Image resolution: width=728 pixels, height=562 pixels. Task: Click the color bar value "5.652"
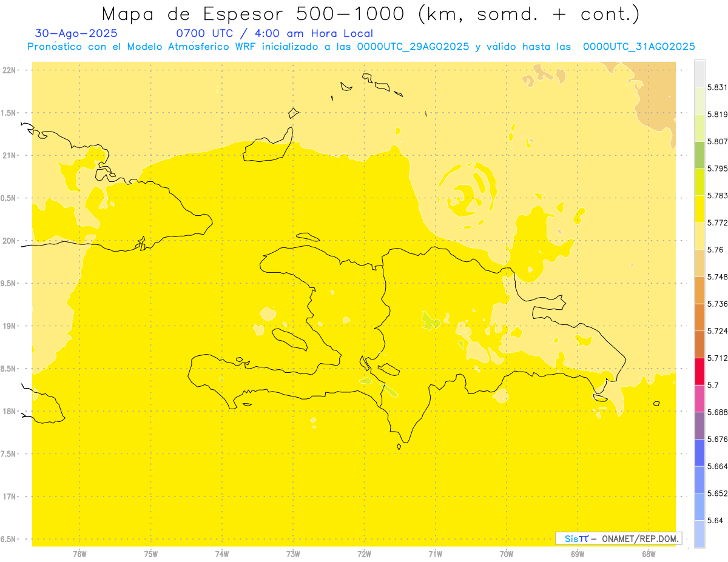tap(718, 493)
